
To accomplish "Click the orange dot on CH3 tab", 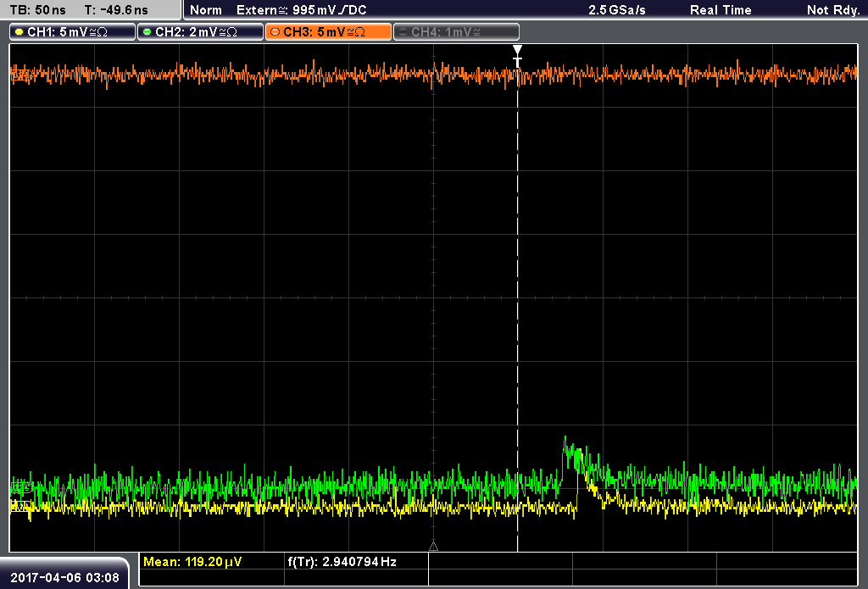I will tap(275, 32).
